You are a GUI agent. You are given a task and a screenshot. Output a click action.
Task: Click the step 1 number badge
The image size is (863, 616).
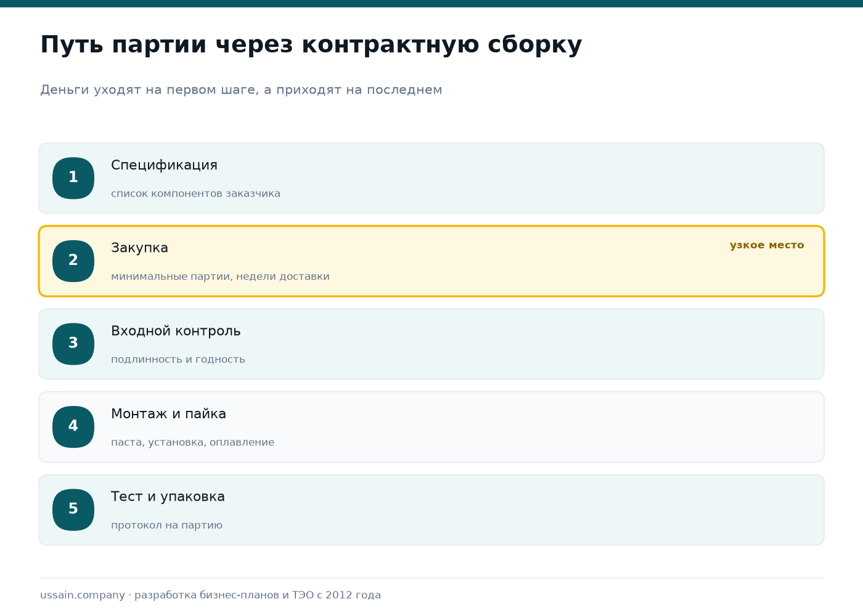(73, 178)
